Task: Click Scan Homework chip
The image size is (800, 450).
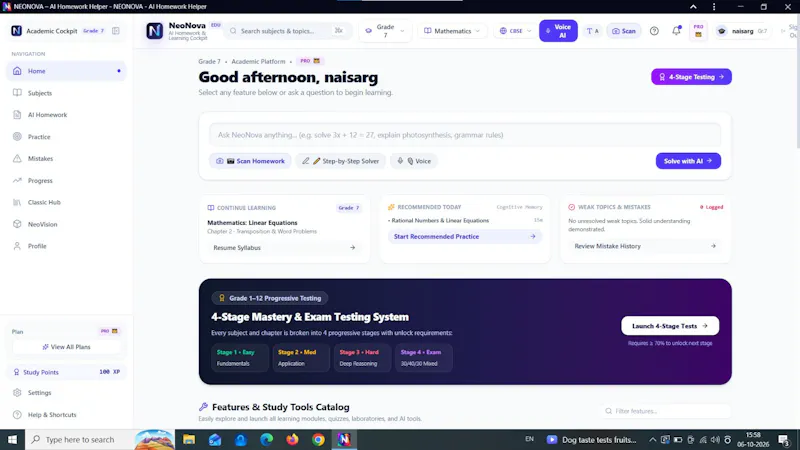Action: click(x=250, y=161)
